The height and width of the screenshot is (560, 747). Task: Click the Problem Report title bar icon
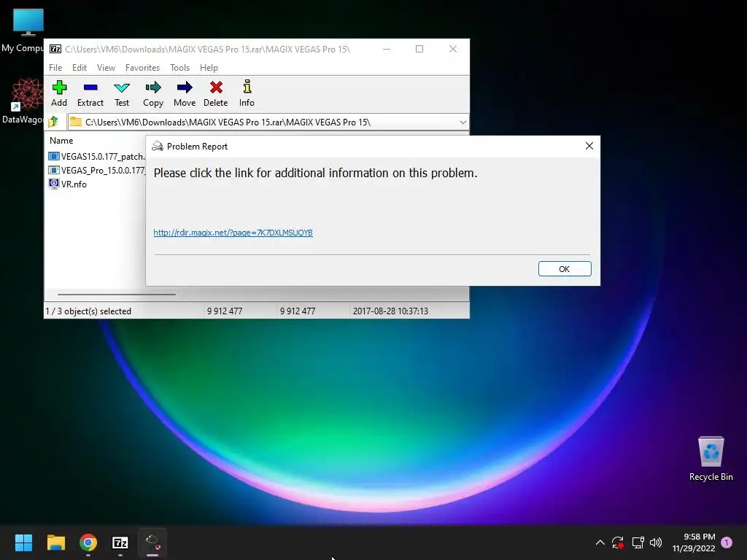pyautogui.click(x=158, y=146)
